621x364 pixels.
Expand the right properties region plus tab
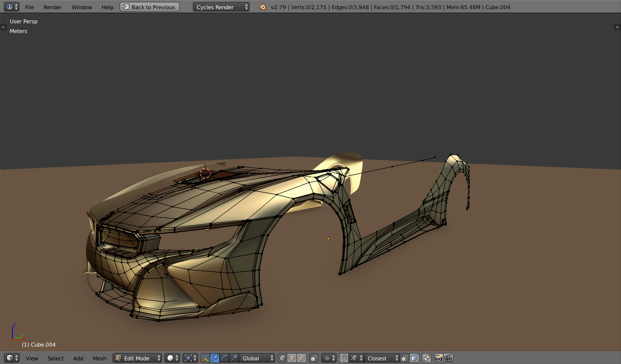[617, 27]
